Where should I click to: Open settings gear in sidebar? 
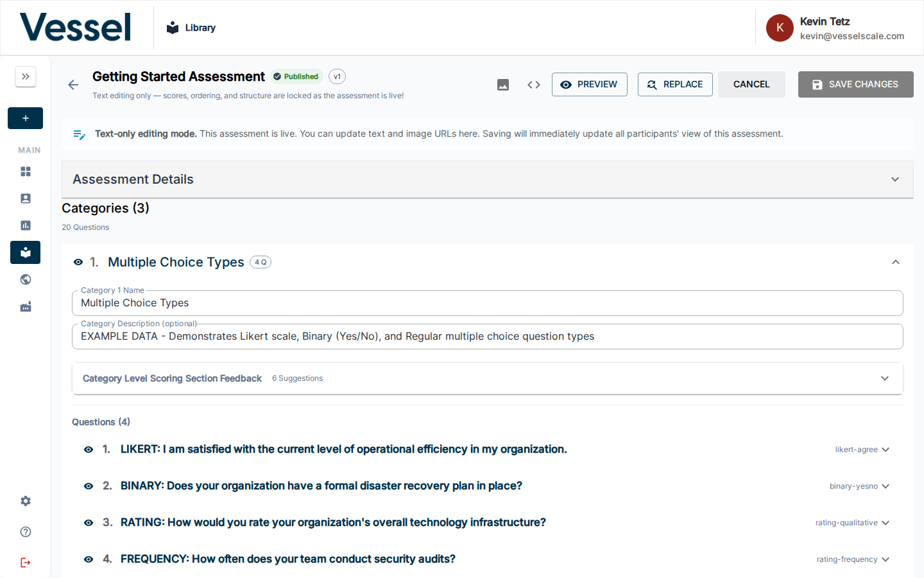(26, 501)
